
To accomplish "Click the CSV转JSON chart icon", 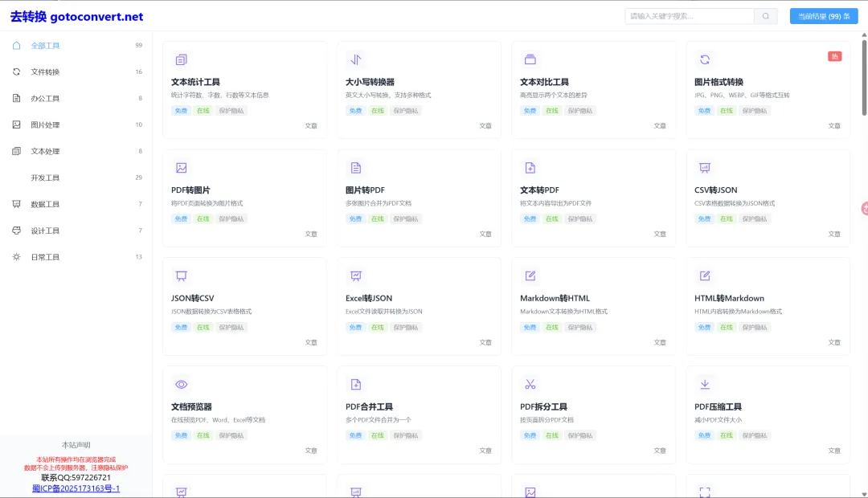I will (704, 168).
